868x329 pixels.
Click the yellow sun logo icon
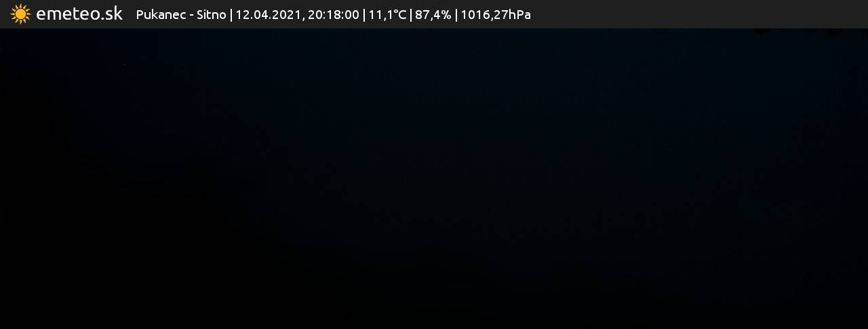pos(21,14)
